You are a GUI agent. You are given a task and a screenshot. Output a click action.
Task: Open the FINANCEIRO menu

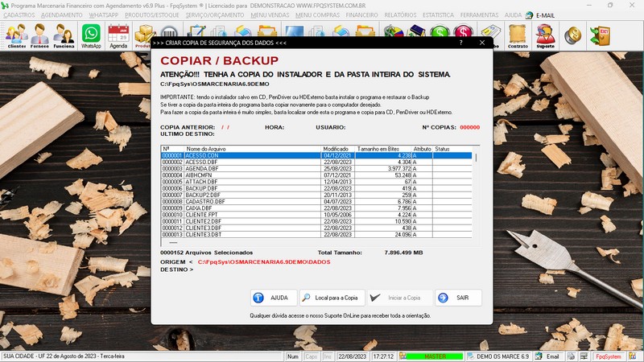tap(361, 15)
